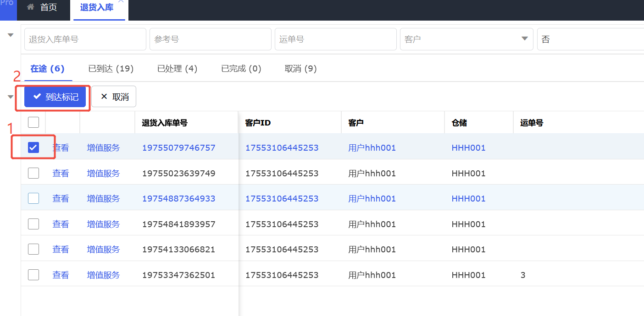This screenshot has height=316, width=644.
Task: Click order number 19754133066821
Action: (179, 249)
